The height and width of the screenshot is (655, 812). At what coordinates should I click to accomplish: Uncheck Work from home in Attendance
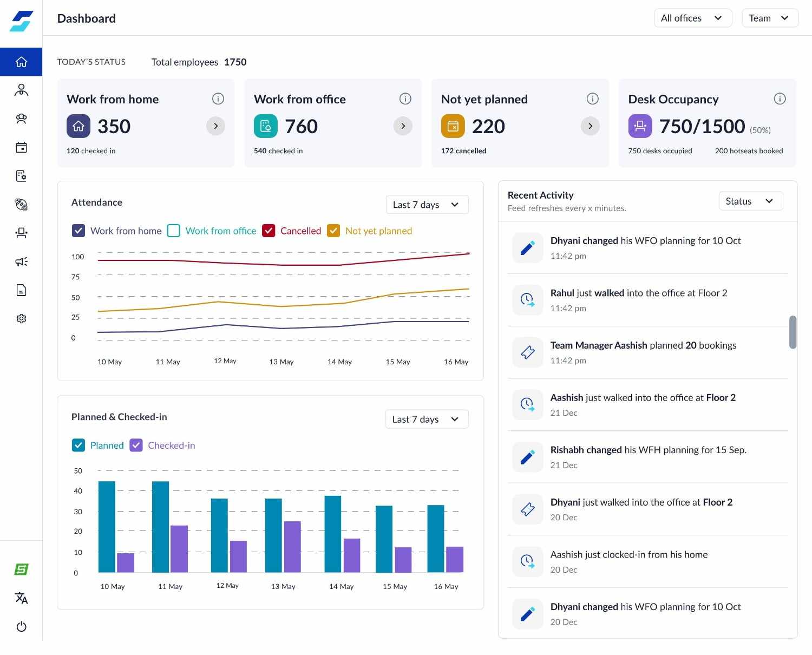78,231
